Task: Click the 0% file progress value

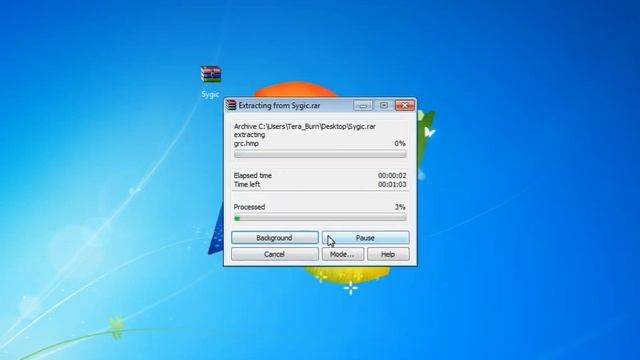Action: [400, 144]
